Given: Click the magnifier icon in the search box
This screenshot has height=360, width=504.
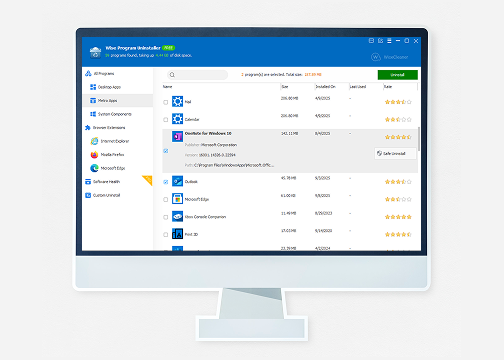Looking at the screenshot, I should pyautogui.click(x=172, y=75).
